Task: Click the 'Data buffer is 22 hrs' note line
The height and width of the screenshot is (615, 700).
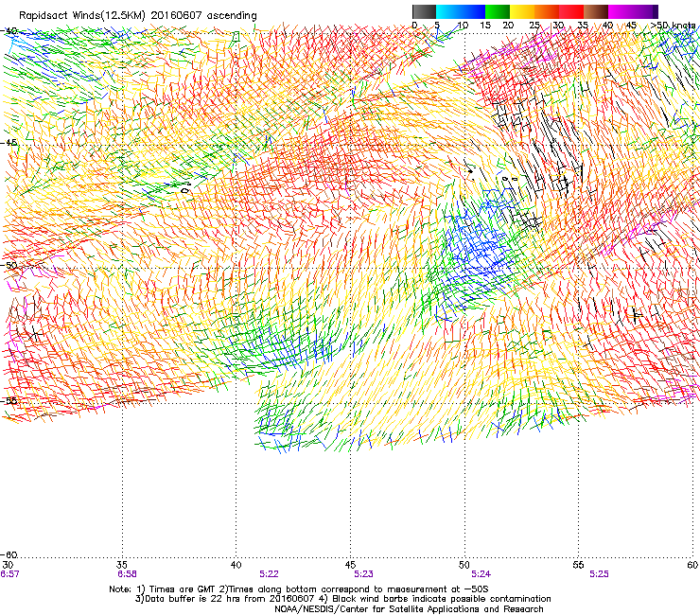Action: 342,599
